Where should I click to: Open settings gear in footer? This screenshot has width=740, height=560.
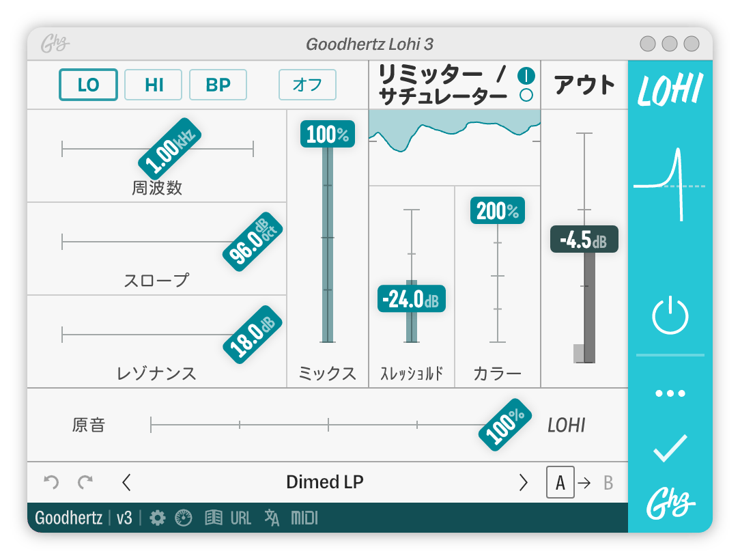point(158,518)
